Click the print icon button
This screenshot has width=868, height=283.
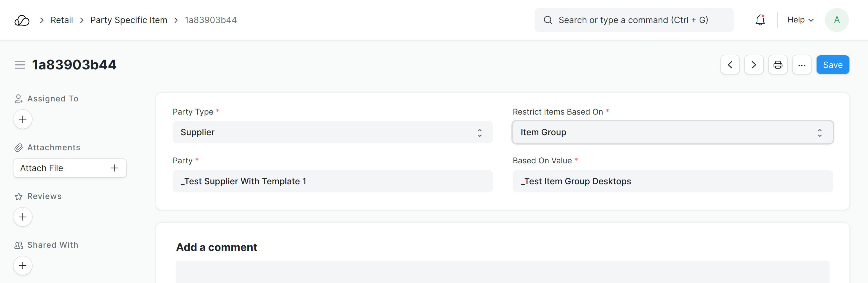(778, 65)
